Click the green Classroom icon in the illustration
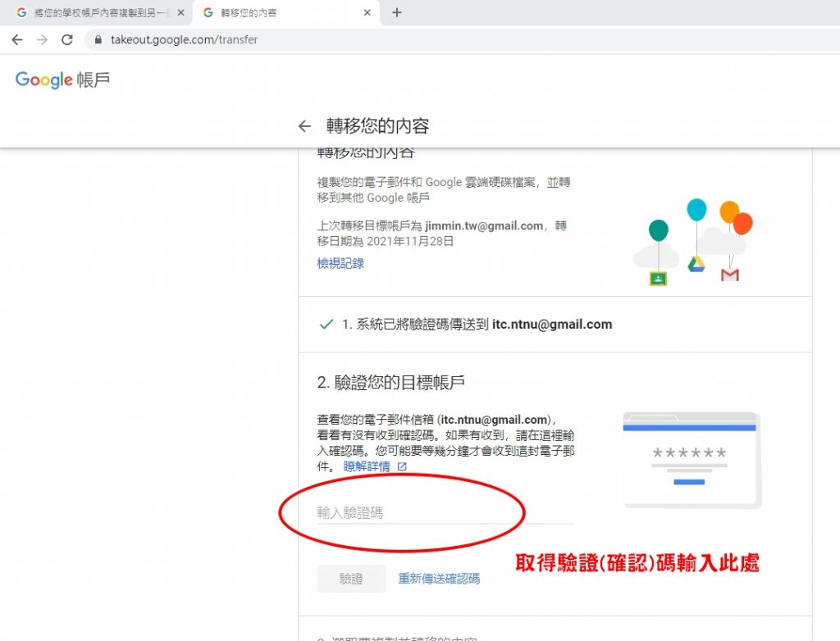This screenshot has height=641, width=840. tap(658, 279)
